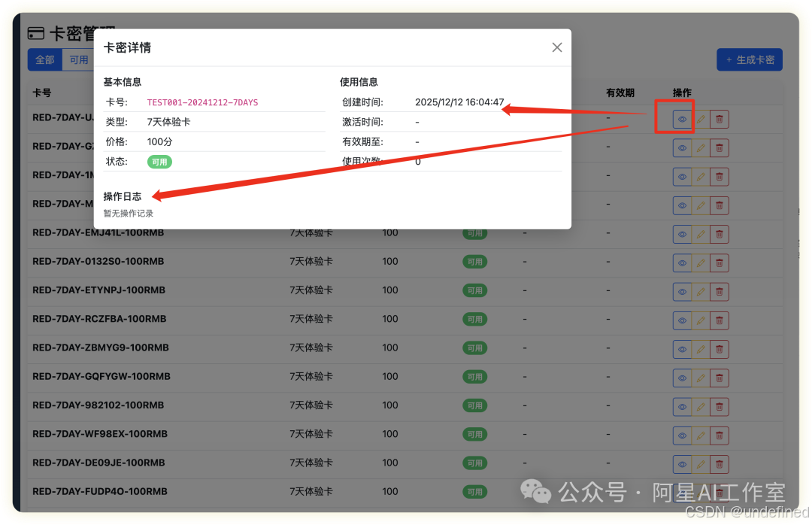Click 7天体验卡 type in RED-7DAY-RCZFBA row
This screenshot has height=525, width=812.
[311, 319]
